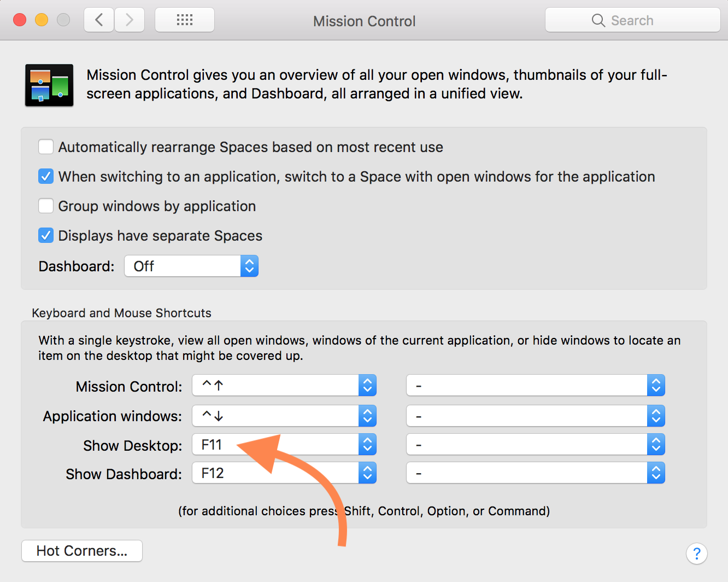Go forward with the right chevron button
The height and width of the screenshot is (582, 728).
(130, 20)
